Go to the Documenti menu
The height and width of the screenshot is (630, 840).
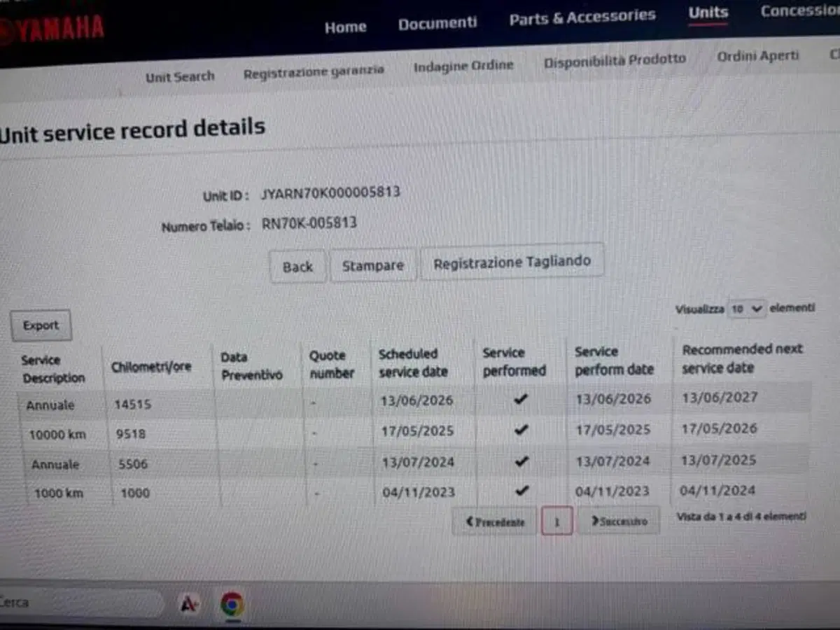click(437, 23)
